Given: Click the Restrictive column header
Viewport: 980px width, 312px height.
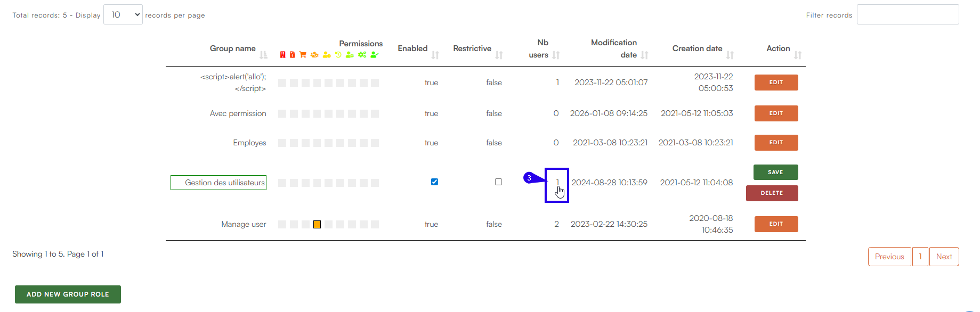Looking at the screenshot, I should pos(472,48).
